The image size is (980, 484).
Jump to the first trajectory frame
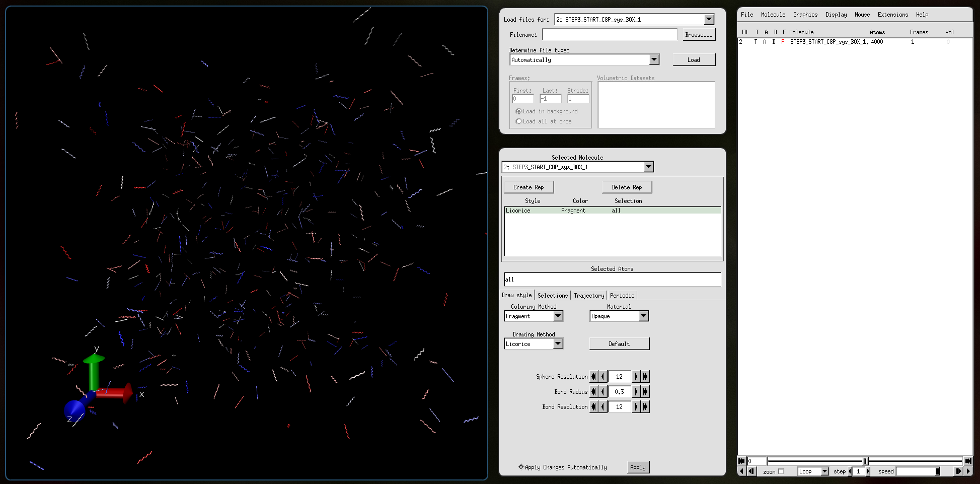tap(741, 461)
